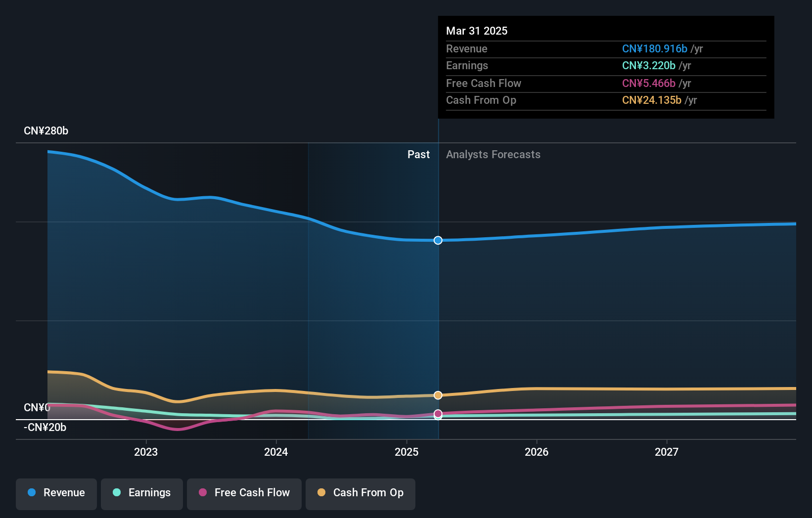Image resolution: width=812 pixels, height=518 pixels.
Task: Click the CN¥5.466b free cash flow value
Action: [649, 83]
